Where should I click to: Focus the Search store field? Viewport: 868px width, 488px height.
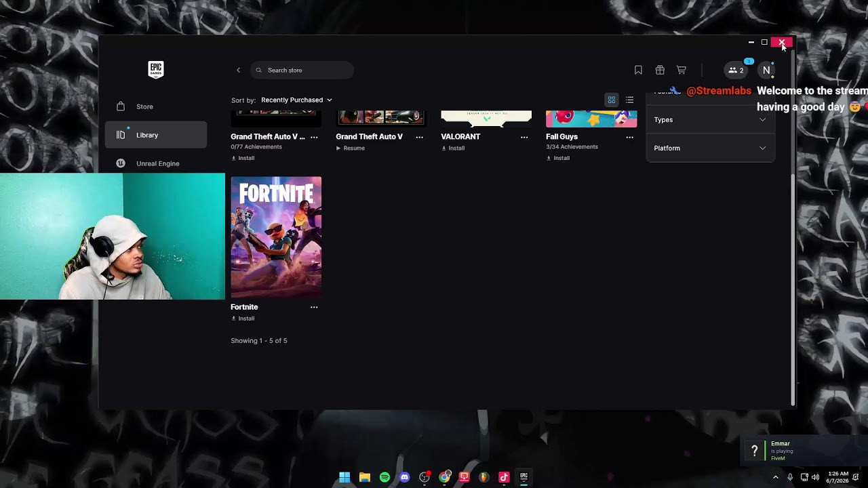click(302, 70)
